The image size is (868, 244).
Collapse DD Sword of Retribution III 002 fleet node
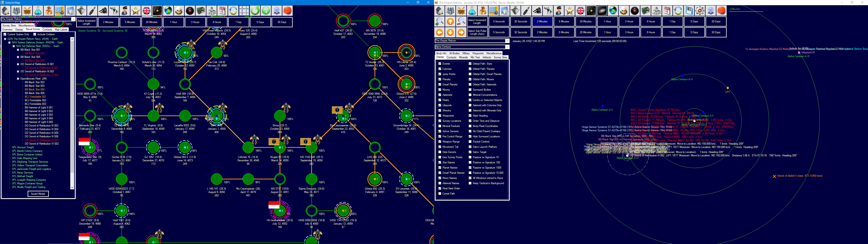point(18,71)
